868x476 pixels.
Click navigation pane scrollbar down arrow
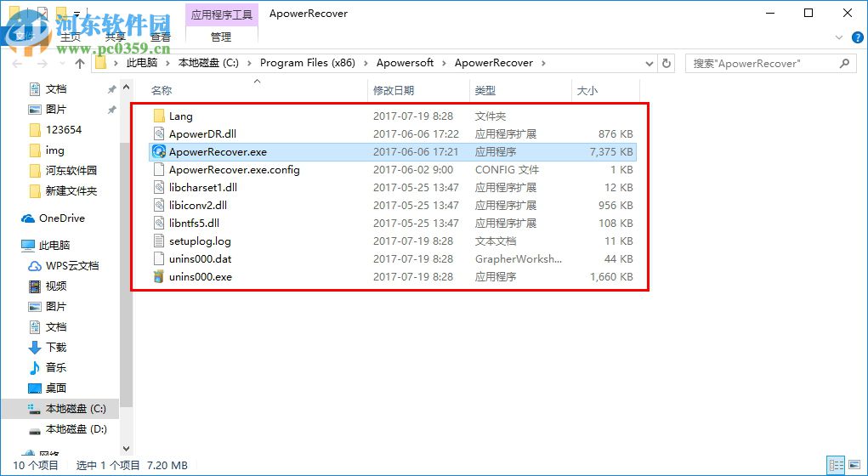click(x=126, y=448)
